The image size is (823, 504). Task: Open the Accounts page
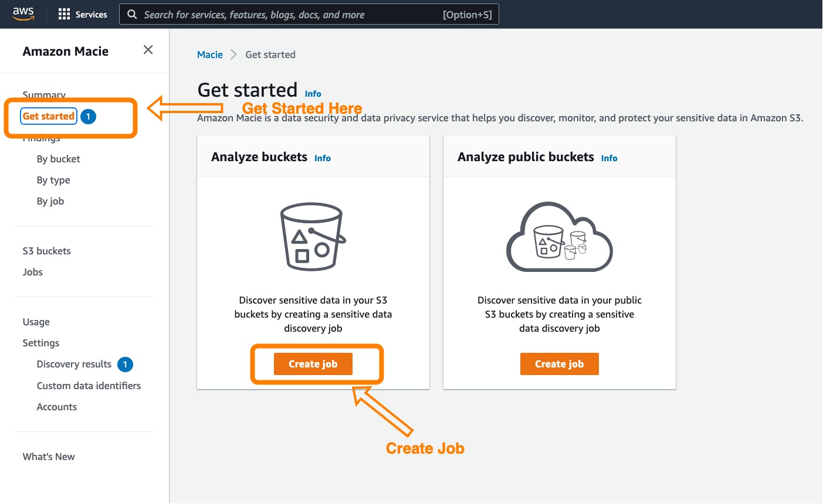coord(57,407)
